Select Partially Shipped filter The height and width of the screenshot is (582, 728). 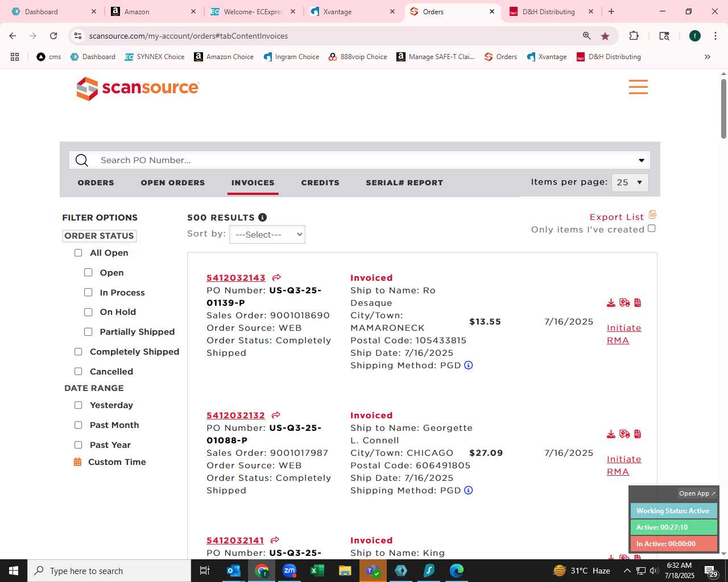point(88,332)
